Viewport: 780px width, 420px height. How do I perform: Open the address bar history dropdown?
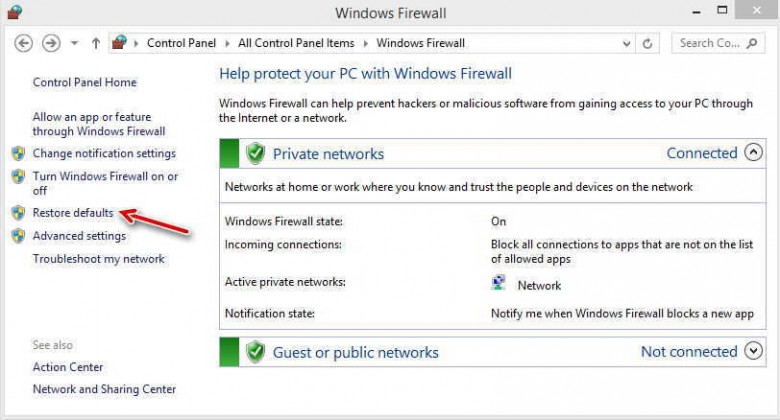tap(626, 44)
